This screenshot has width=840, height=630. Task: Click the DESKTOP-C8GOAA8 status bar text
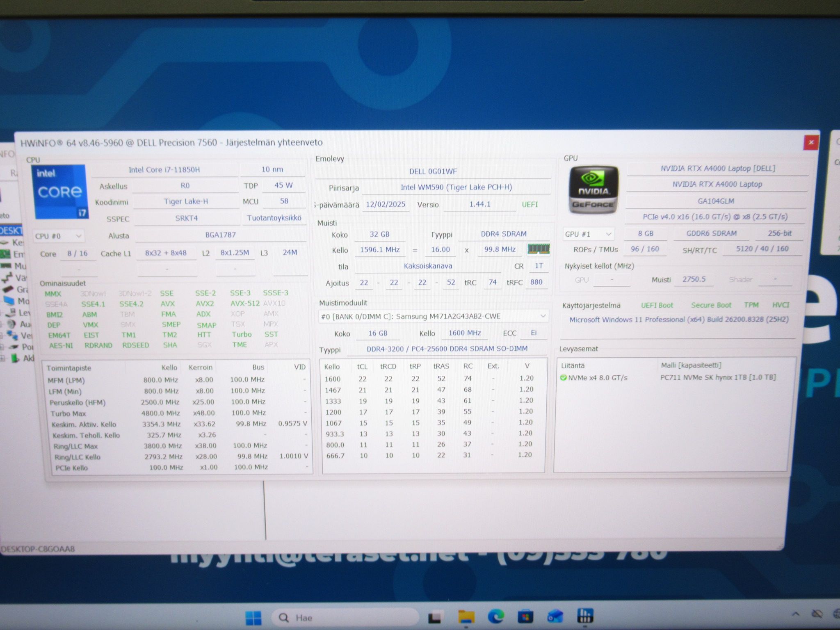click(x=38, y=549)
